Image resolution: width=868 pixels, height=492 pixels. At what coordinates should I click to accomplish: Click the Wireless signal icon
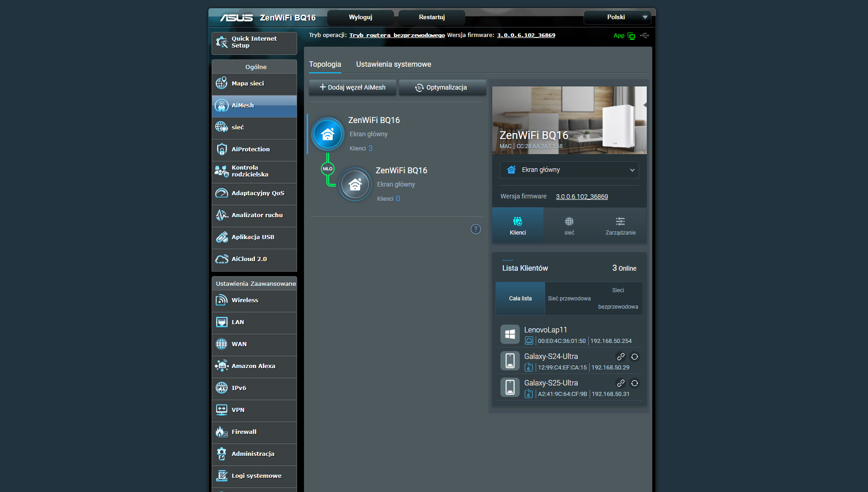[x=222, y=300]
